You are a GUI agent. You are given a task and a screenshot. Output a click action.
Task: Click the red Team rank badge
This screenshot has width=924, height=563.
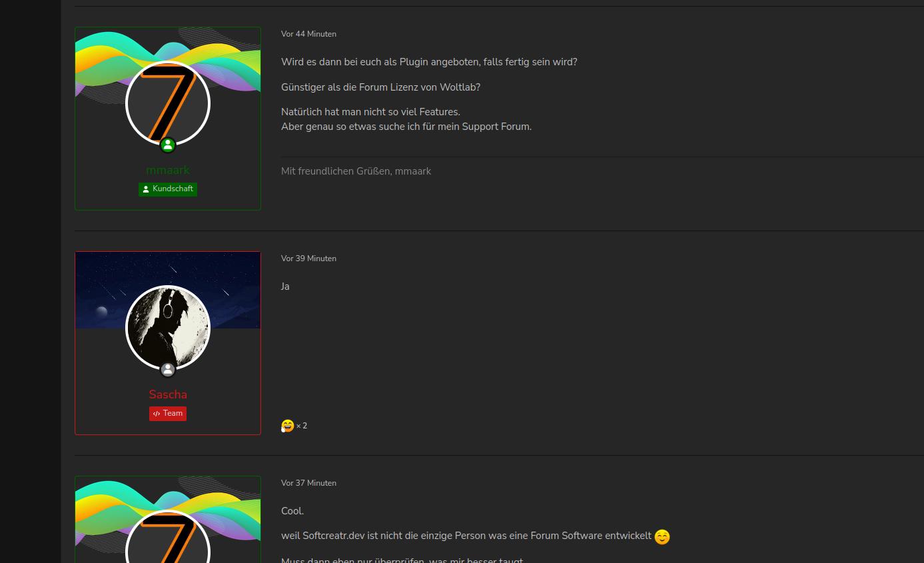click(168, 414)
